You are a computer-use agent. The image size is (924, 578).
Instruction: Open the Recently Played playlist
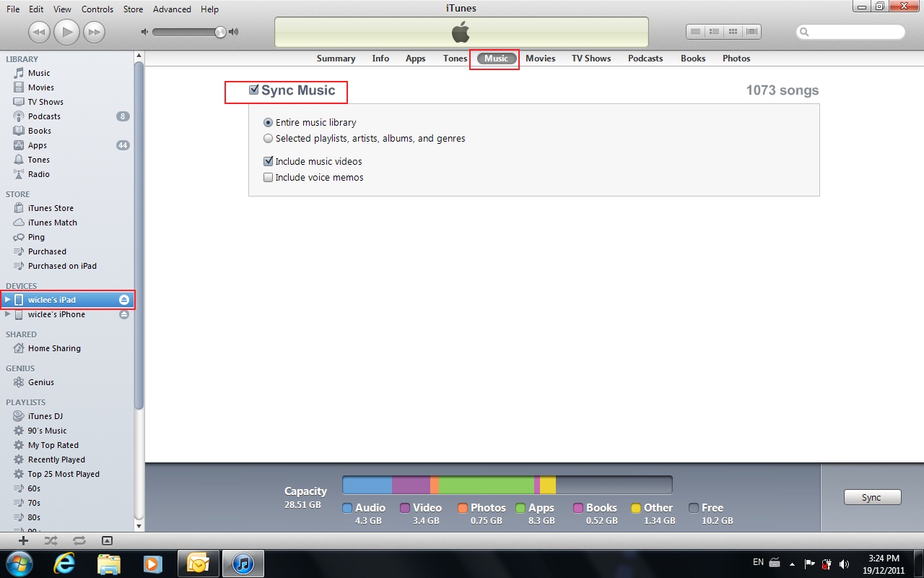[x=56, y=460]
